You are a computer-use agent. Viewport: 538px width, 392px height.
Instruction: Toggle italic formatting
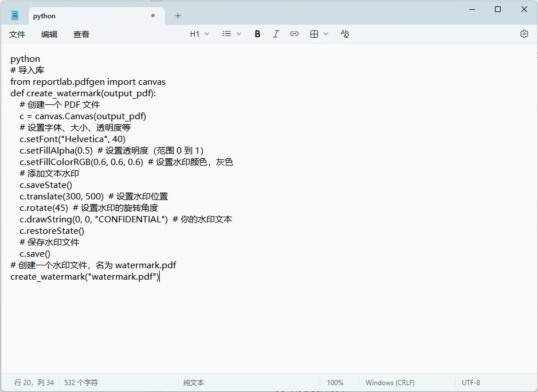[x=276, y=34]
